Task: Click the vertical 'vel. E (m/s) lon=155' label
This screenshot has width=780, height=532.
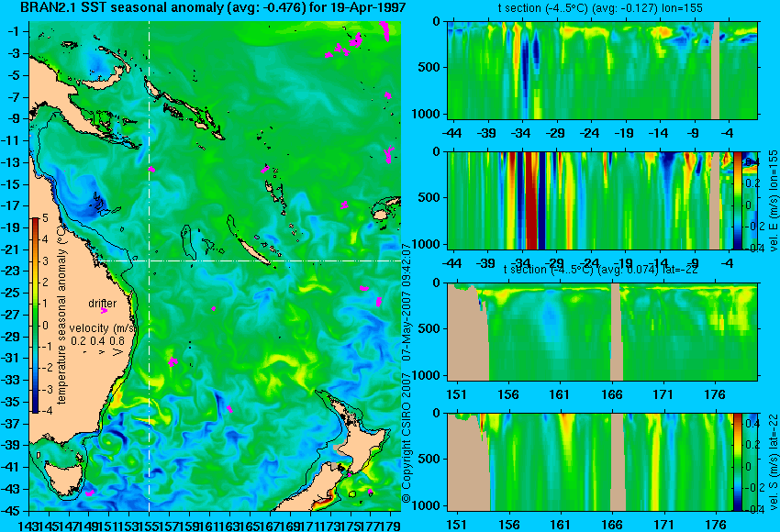Action: point(774,201)
